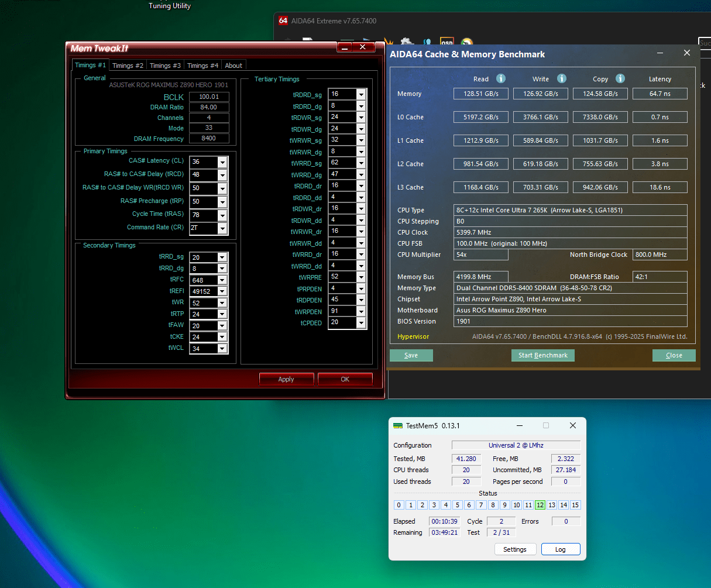This screenshot has width=711, height=588.
Task: Click the info icon beside Write column
Action: 562,78
